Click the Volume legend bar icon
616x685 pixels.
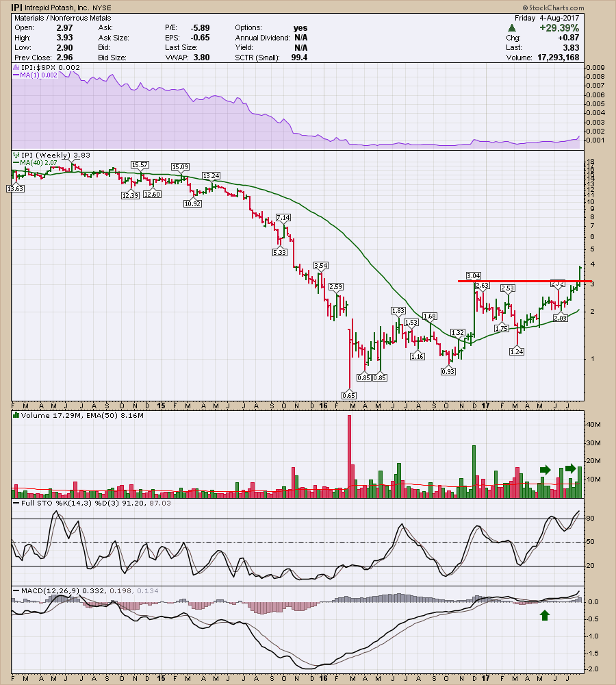pos(16,416)
